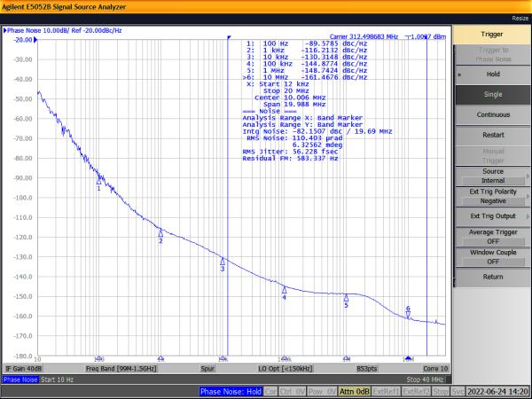Select Hold trigger mode
Screen dimensions: 532x399
pos(493,74)
